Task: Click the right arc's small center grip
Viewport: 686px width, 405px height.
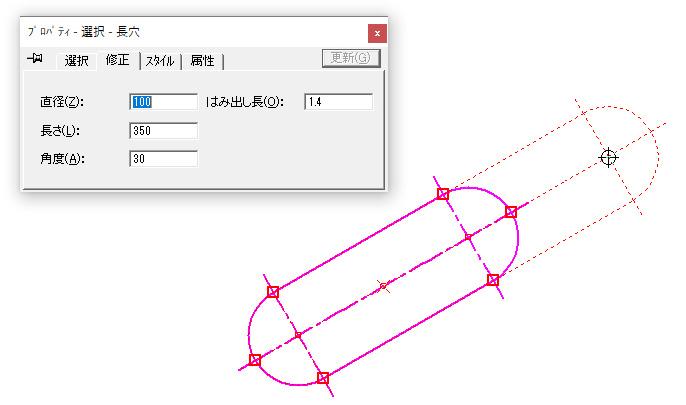Action: [468, 237]
